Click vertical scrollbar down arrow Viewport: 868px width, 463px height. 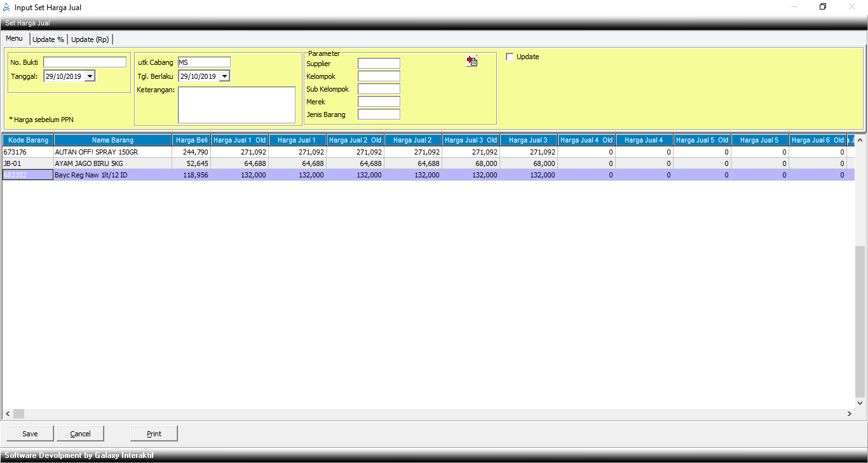(860, 403)
